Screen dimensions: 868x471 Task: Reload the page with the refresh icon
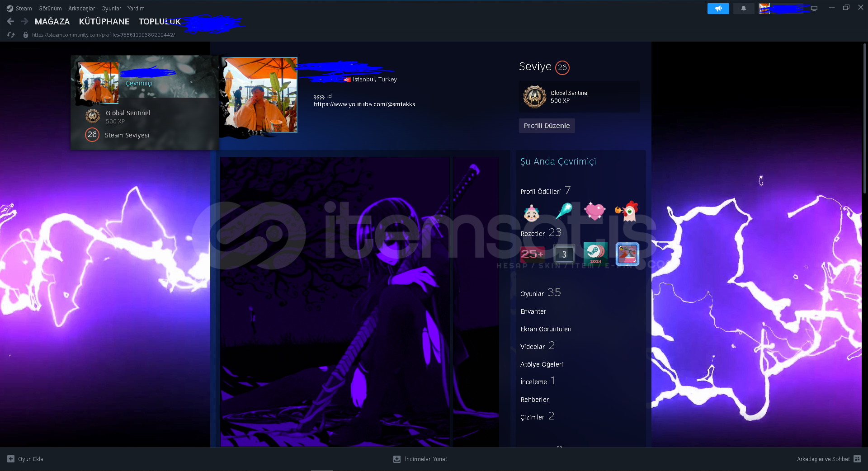(11, 34)
